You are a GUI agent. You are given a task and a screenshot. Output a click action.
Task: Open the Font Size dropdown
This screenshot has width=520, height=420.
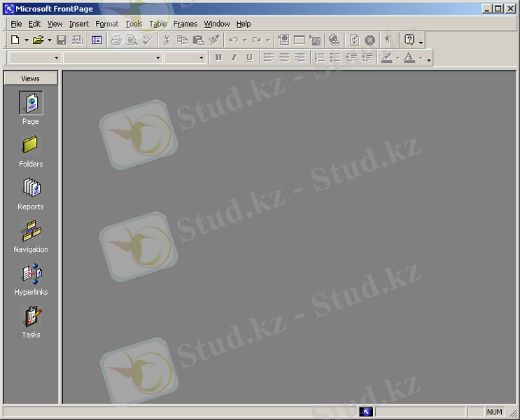(202, 58)
